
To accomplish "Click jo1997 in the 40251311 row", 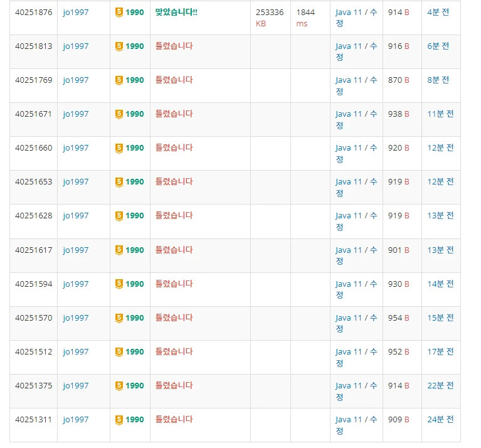I will tap(76, 420).
